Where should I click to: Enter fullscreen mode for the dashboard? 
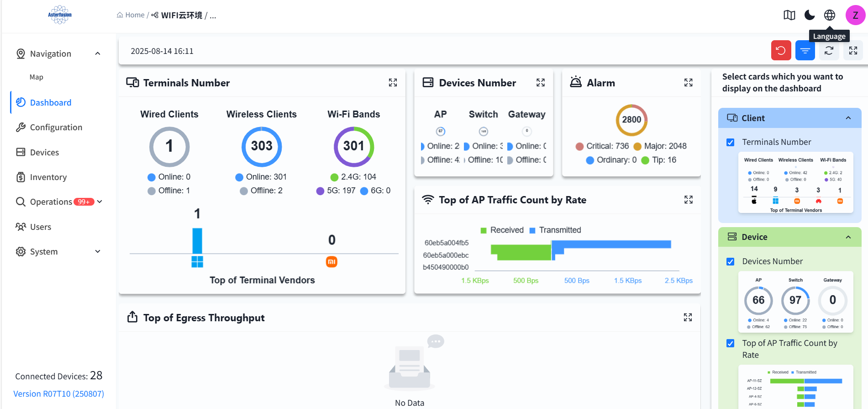pyautogui.click(x=853, y=50)
